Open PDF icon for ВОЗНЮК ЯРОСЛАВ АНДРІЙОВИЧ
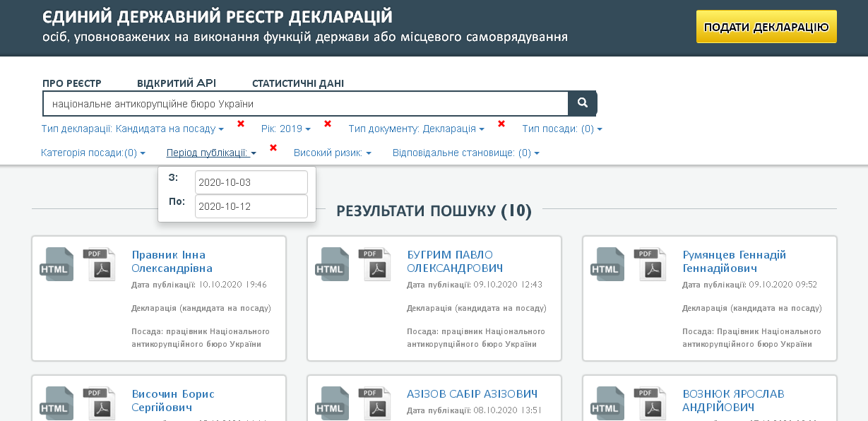This screenshot has width=868, height=421. click(x=650, y=403)
